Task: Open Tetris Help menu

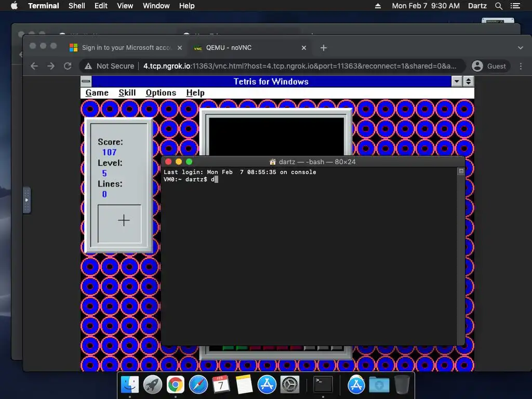Action: pos(195,92)
